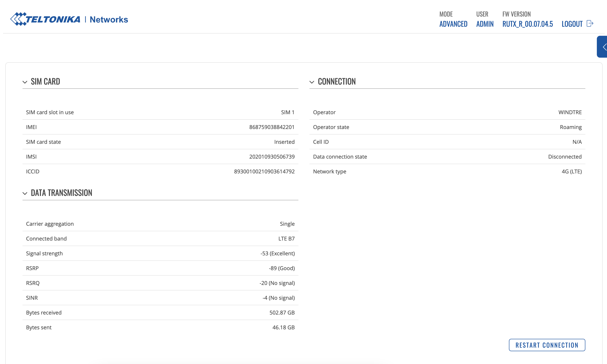Click the Roaming operator state value
Viewport: 607px width, 364px height.
pyautogui.click(x=571, y=127)
